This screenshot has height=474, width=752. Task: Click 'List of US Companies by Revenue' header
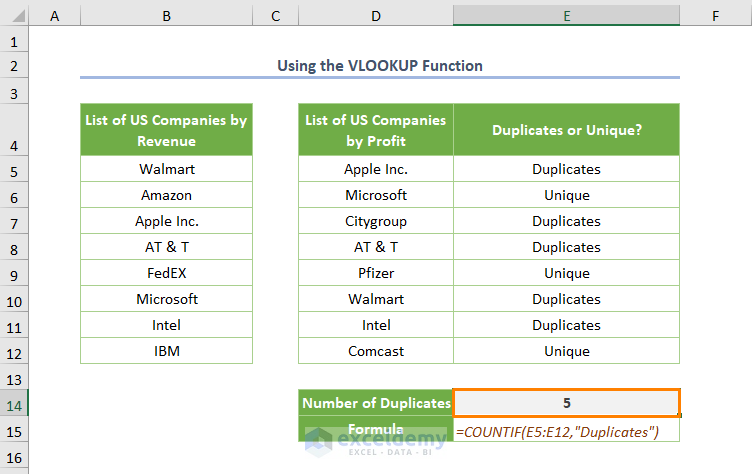[x=166, y=130]
